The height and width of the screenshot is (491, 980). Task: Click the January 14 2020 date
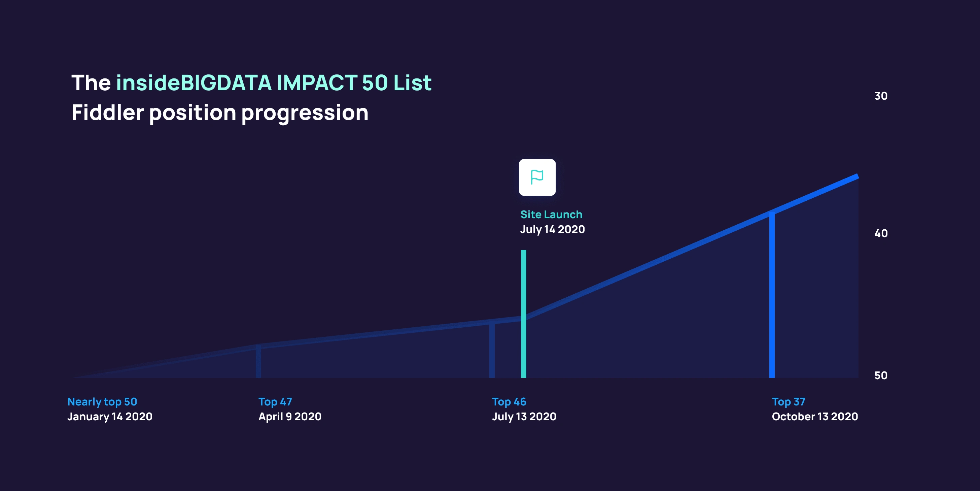pyautogui.click(x=110, y=416)
